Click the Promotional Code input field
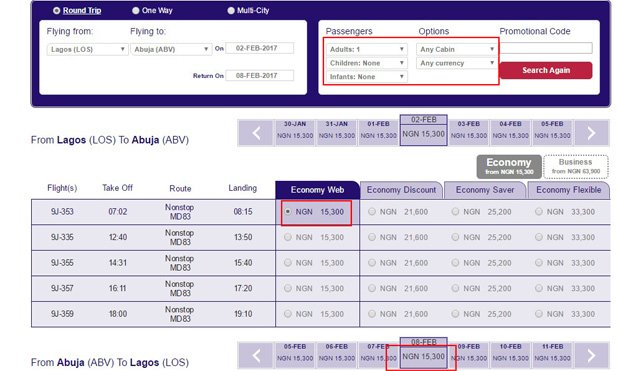The width and height of the screenshot is (618, 371). pos(546,48)
